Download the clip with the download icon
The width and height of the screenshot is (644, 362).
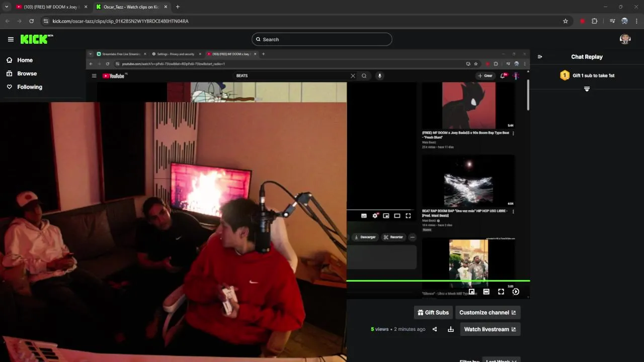click(451, 329)
